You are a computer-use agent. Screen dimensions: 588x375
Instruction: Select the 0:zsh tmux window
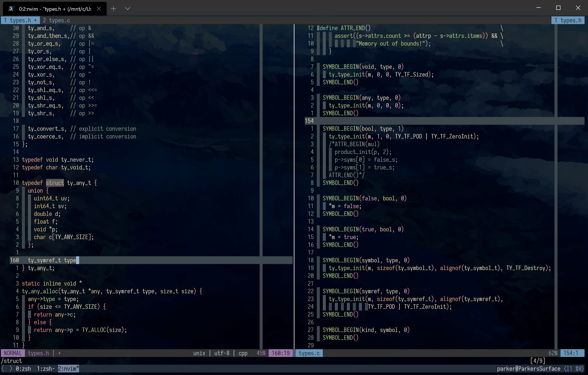point(23,368)
